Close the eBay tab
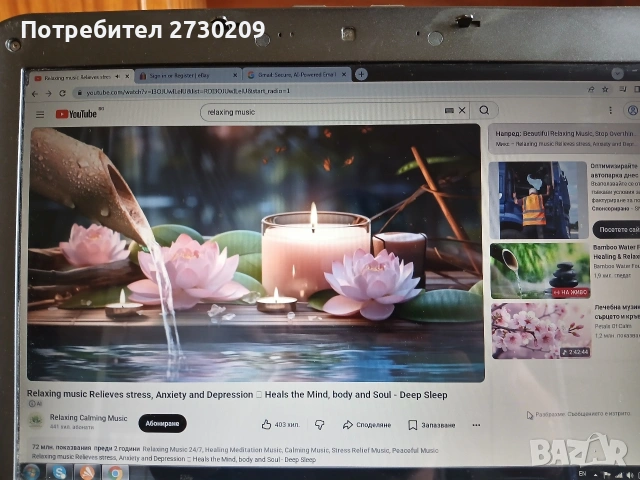The width and height of the screenshot is (640, 480). (235, 75)
